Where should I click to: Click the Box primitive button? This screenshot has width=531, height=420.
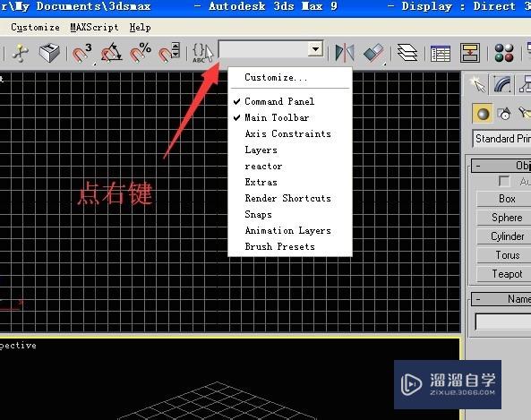click(504, 199)
